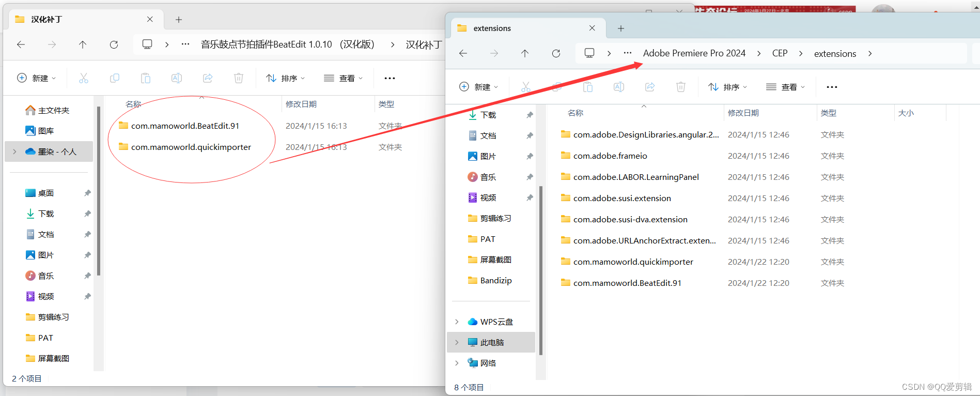The height and width of the screenshot is (396, 980).
Task: Click Adobe Premiere Pro 2024 breadcrumb
Action: point(694,53)
